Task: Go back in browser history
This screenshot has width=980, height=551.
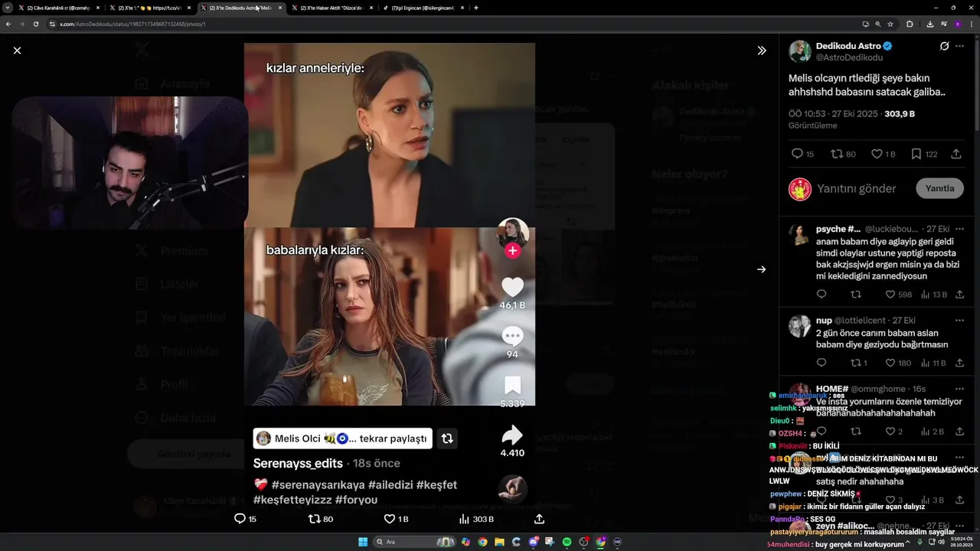Action: coord(8,24)
